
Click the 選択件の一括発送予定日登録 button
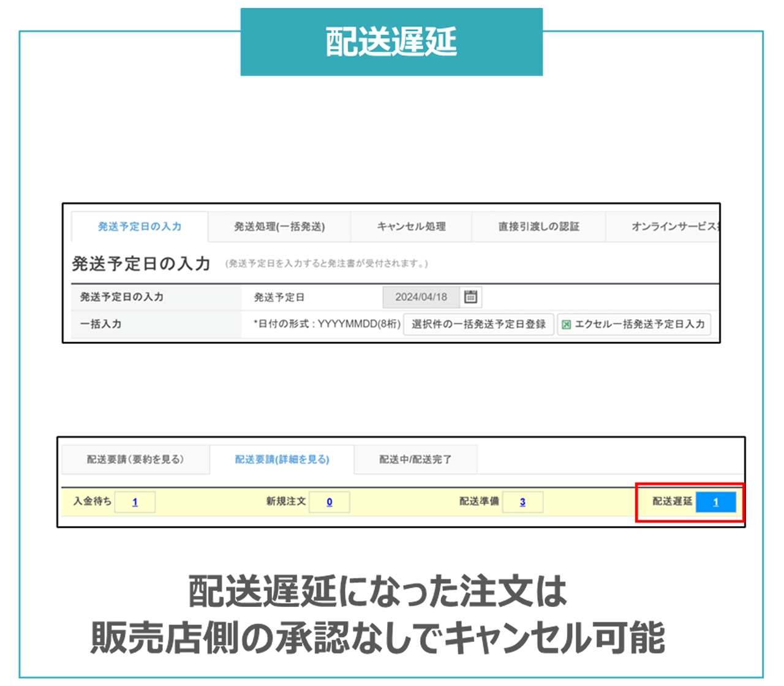click(x=478, y=325)
